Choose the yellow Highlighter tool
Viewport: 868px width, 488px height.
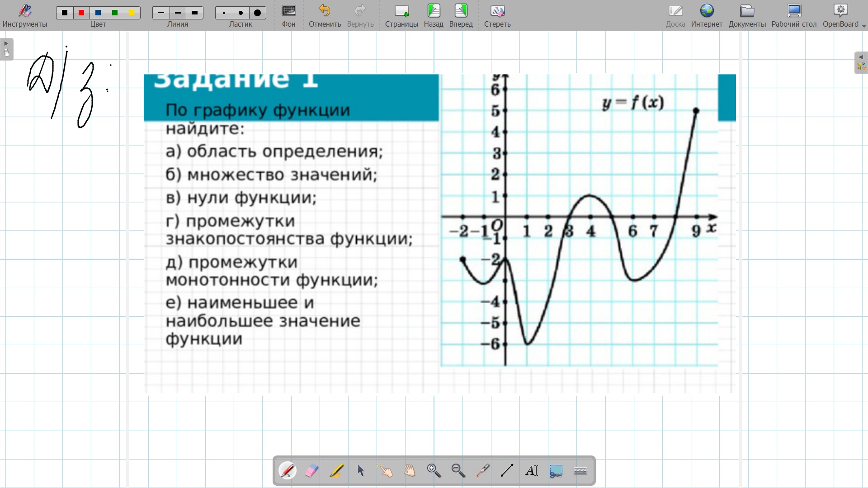[336, 471]
